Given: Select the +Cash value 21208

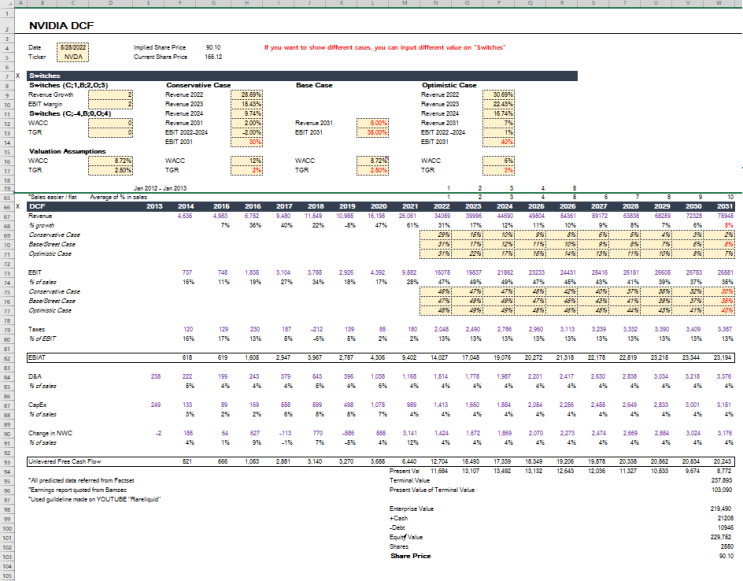Looking at the screenshot, I should [x=725, y=518].
